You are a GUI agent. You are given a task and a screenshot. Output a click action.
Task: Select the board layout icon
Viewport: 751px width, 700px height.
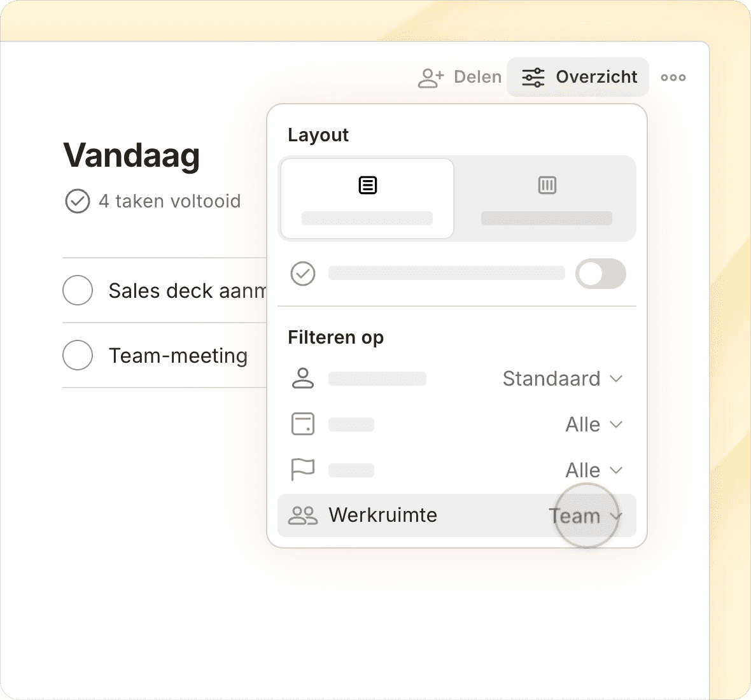(x=547, y=186)
